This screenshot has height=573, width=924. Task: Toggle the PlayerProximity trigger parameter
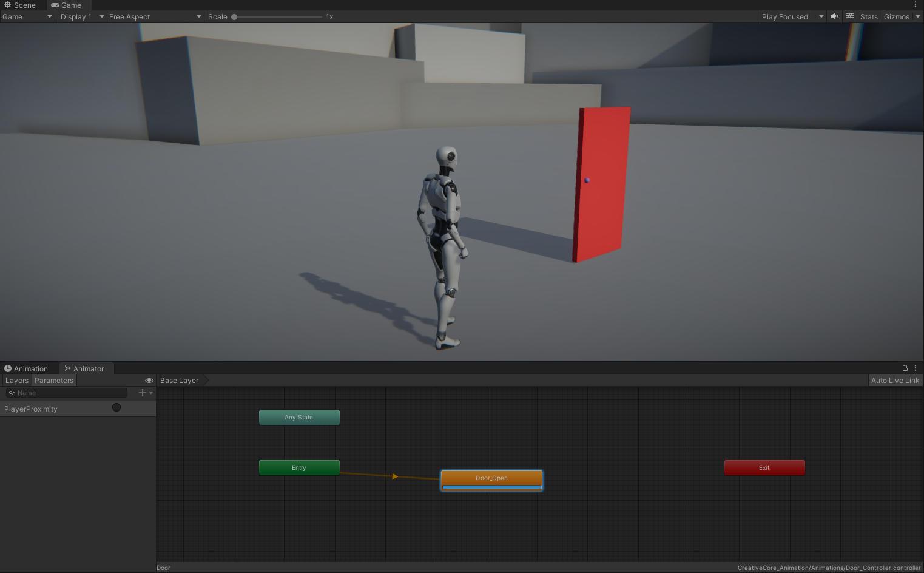(116, 408)
